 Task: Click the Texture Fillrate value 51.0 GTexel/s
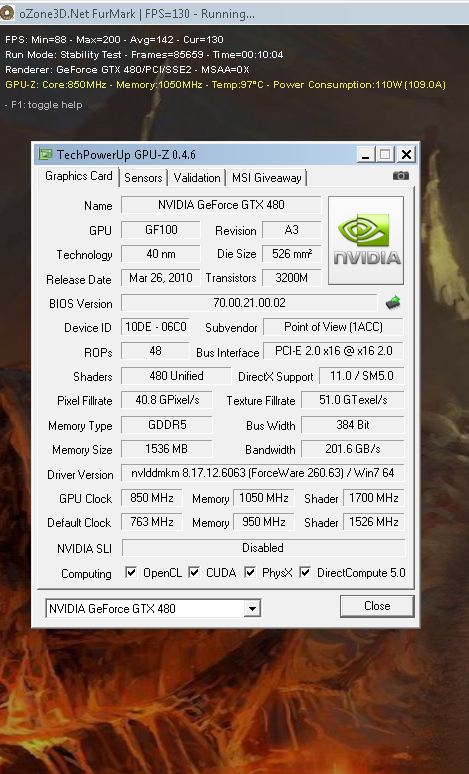(352, 400)
